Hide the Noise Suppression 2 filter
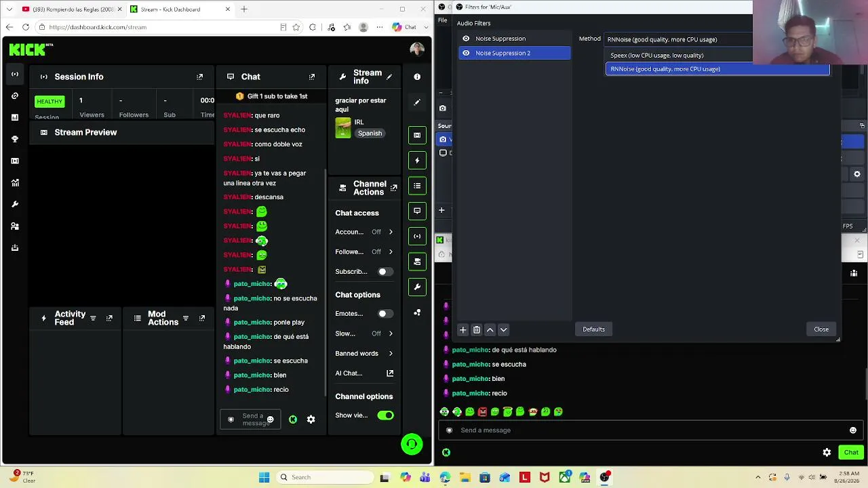Image resolution: width=868 pixels, height=488 pixels. (466, 53)
